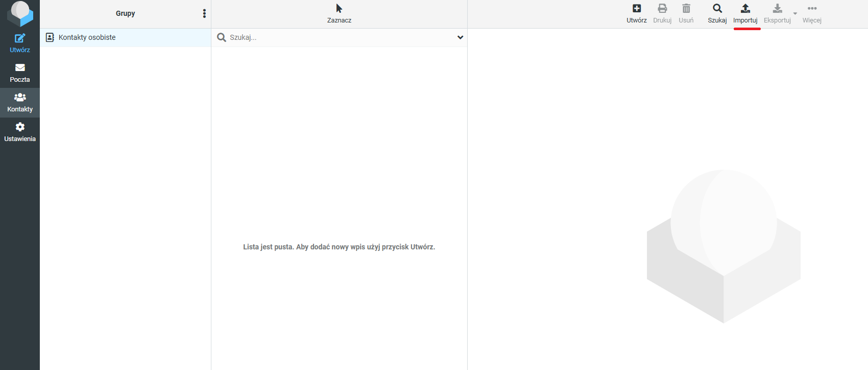The image size is (868, 370).
Task: Click magnifier icon in search field
Action: [x=222, y=37]
